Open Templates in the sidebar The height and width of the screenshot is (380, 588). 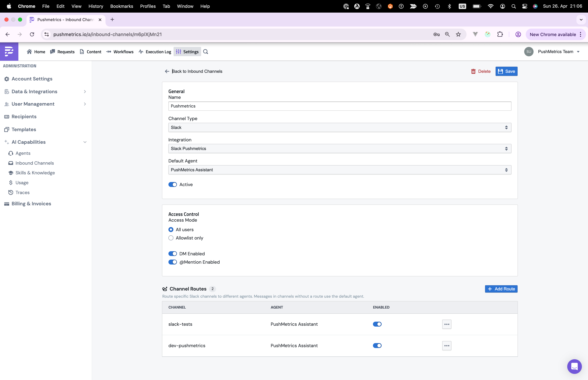pos(24,129)
